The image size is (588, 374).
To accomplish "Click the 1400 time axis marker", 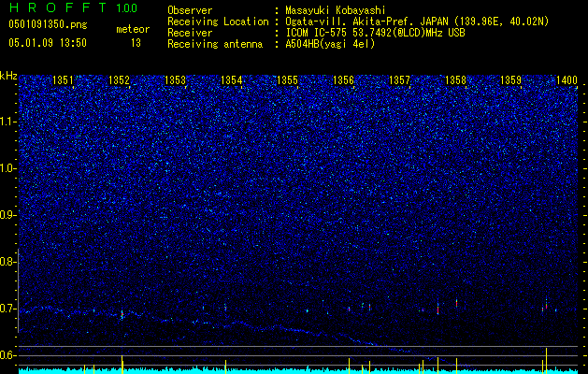I will click(x=567, y=79).
